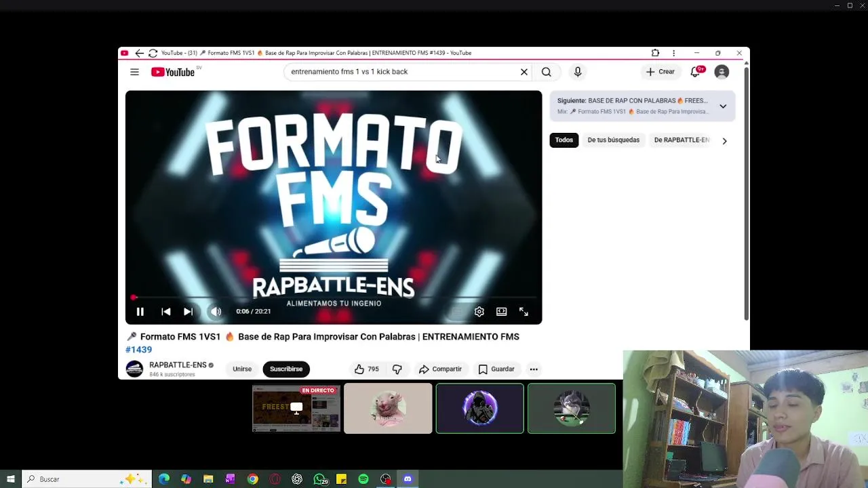Image resolution: width=868 pixels, height=488 pixels.
Task: Select the Todos filter chip
Action: tap(564, 140)
